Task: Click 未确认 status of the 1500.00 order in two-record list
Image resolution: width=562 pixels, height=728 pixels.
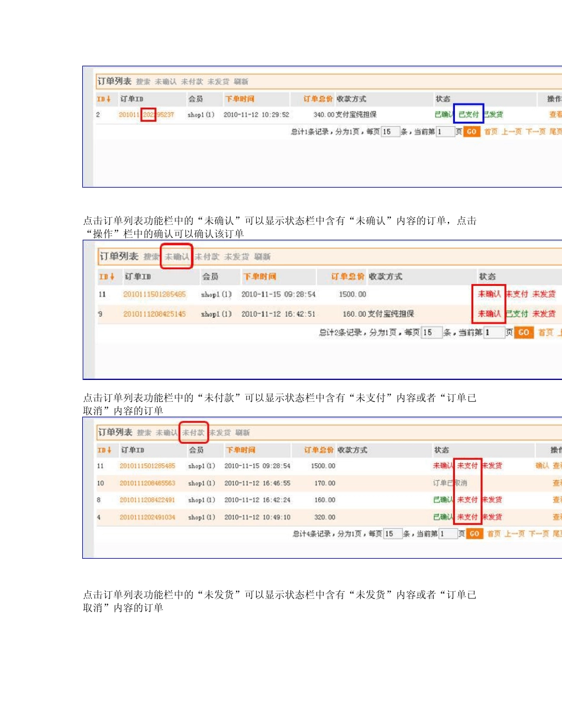Action: 490,294
